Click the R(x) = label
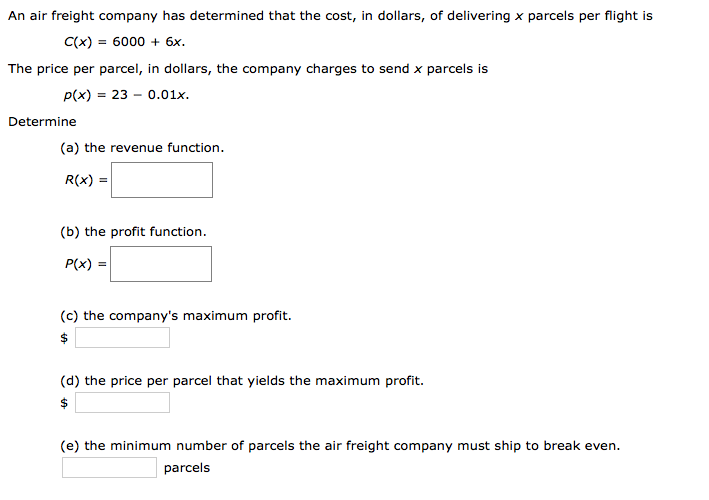This screenshot has width=709, height=500. pos(86,180)
